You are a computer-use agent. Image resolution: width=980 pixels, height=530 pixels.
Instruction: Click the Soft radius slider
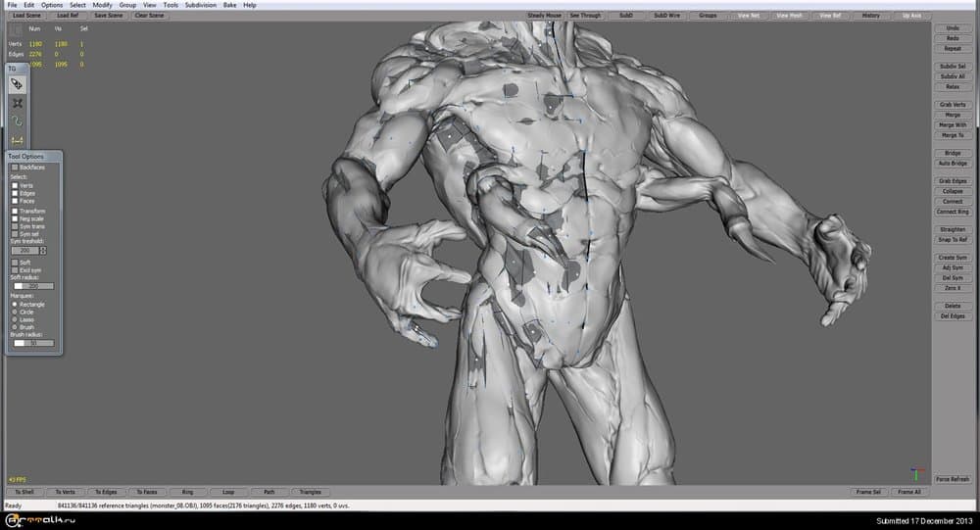pyautogui.click(x=33, y=286)
